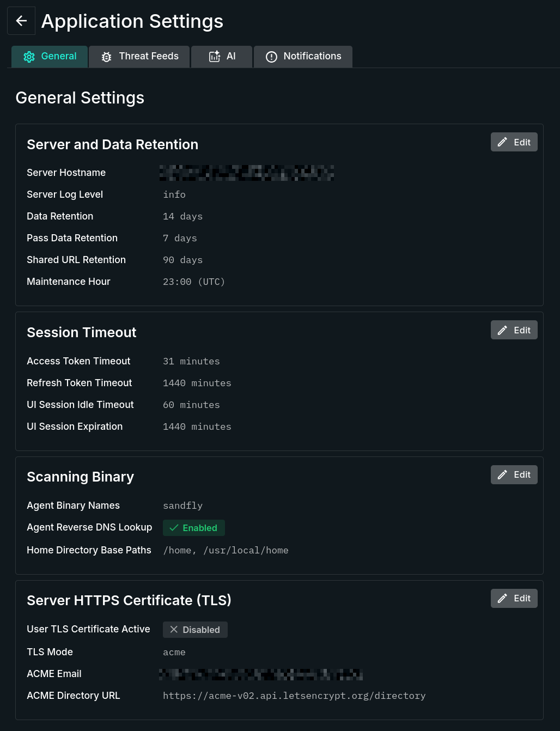Click the pencil icon in Session Timeout section
560x731 pixels.
pyautogui.click(x=502, y=330)
